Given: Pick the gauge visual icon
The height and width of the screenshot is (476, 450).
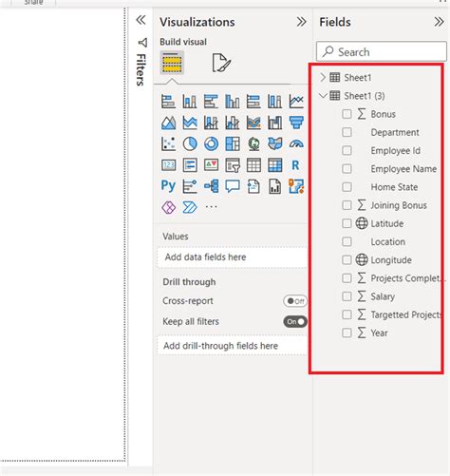Looking at the screenshot, I should 296,143.
